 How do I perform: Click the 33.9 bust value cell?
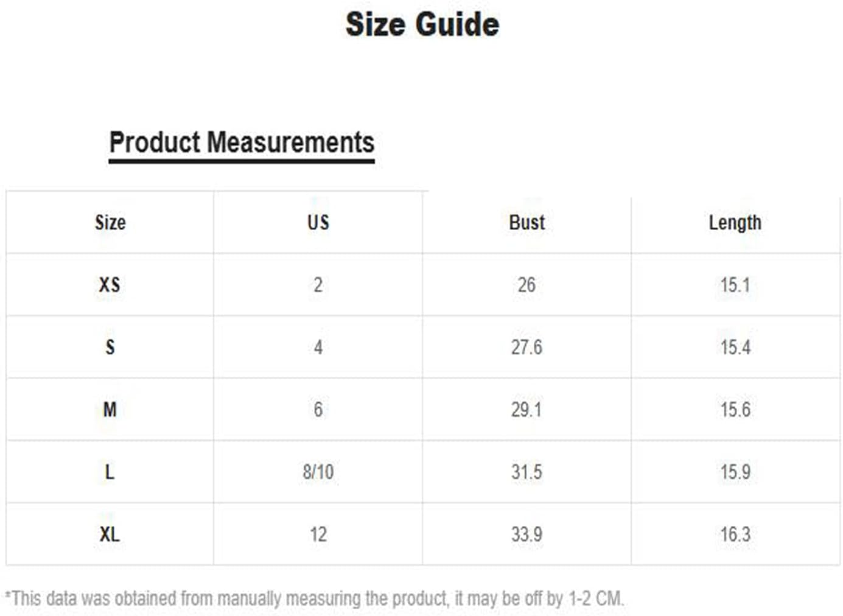(x=526, y=534)
